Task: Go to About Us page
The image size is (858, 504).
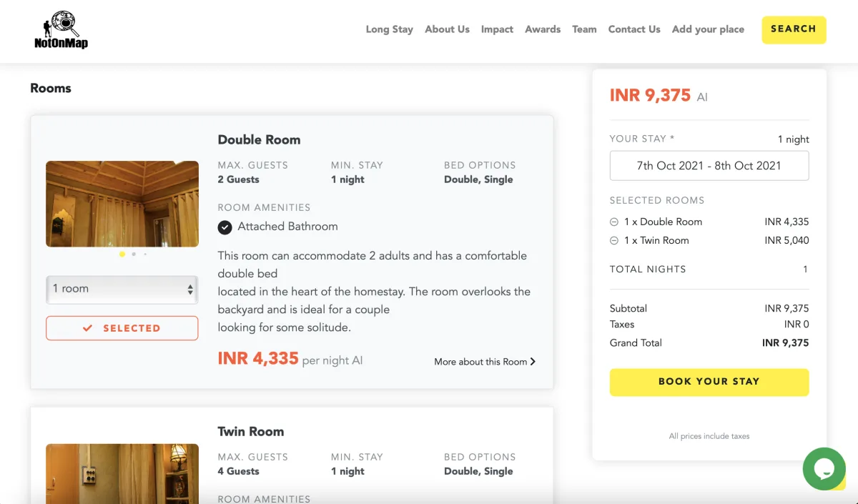Action: click(x=447, y=29)
